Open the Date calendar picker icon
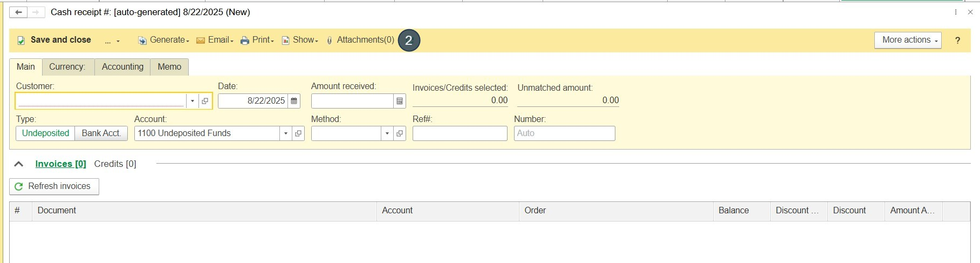This screenshot has height=263, width=980. (294, 101)
